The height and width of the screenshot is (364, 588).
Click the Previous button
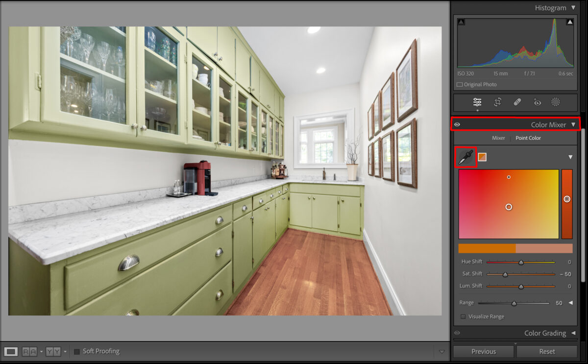pyautogui.click(x=483, y=351)
